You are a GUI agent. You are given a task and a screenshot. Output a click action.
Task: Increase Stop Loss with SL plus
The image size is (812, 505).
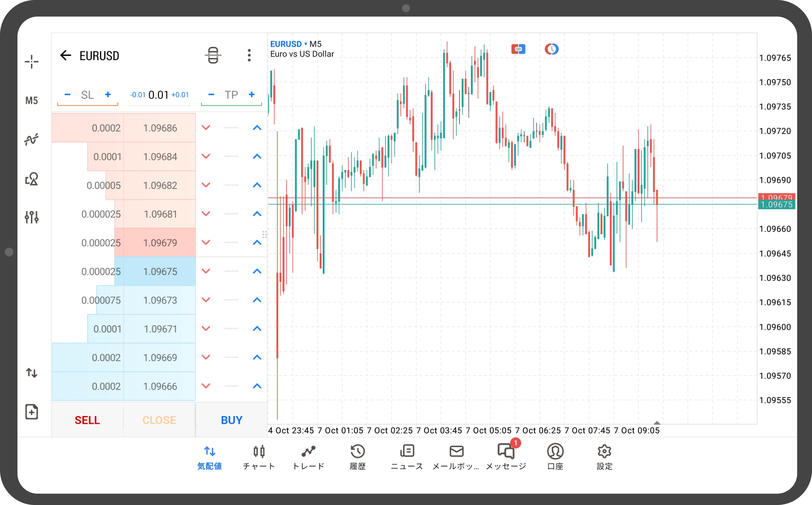(108, 95)
